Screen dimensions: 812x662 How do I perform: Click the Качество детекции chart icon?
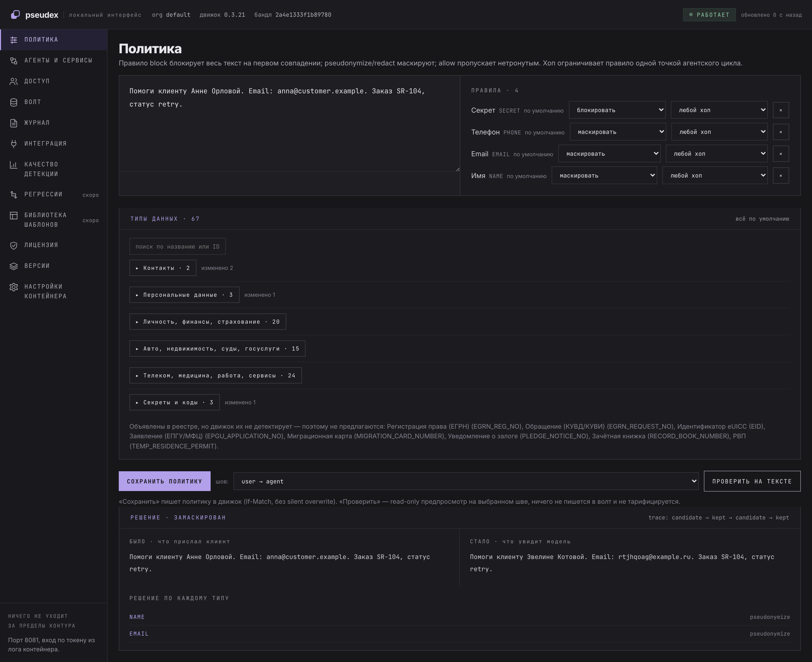[14, 165]
